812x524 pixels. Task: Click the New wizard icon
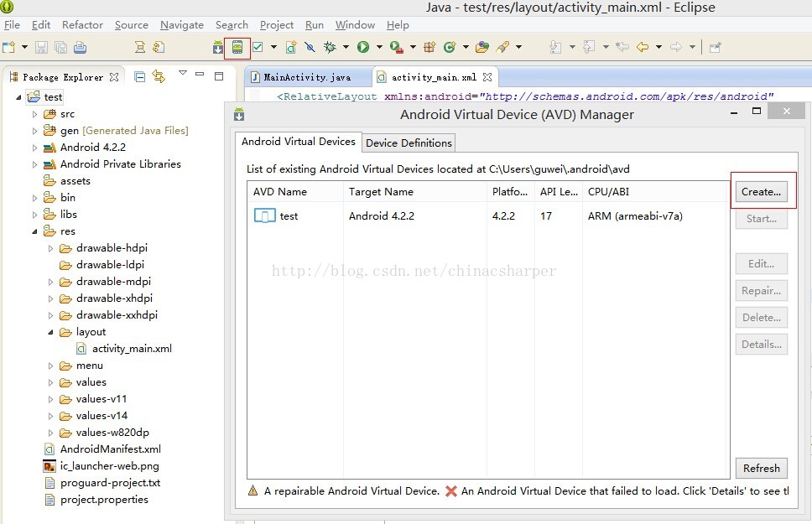click(8, 48)
